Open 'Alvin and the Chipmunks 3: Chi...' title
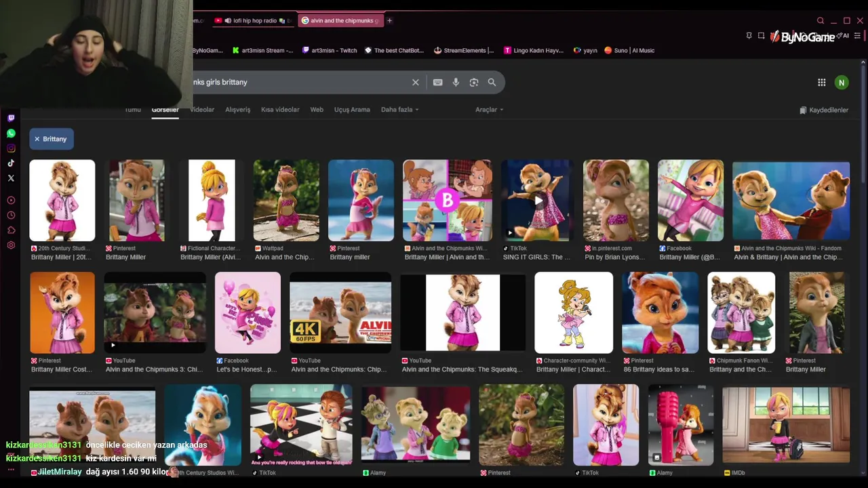This screenshot has height=488, width=868. point(154,369)
